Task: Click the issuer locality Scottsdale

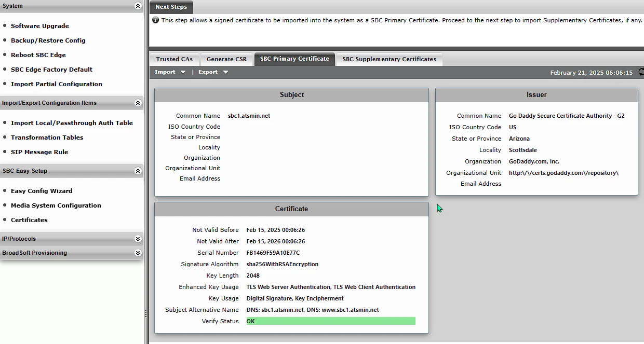Action: pos(523,150)
